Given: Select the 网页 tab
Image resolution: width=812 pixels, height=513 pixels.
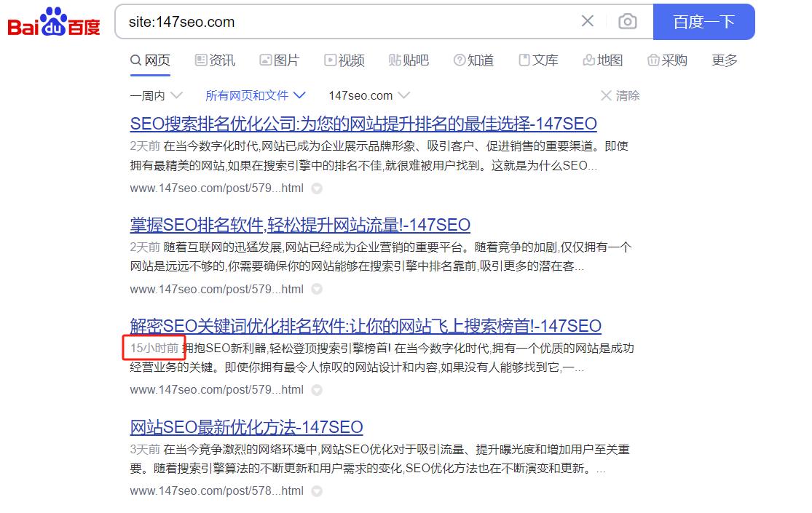Looking at the screenshot, I should [150, 60].
